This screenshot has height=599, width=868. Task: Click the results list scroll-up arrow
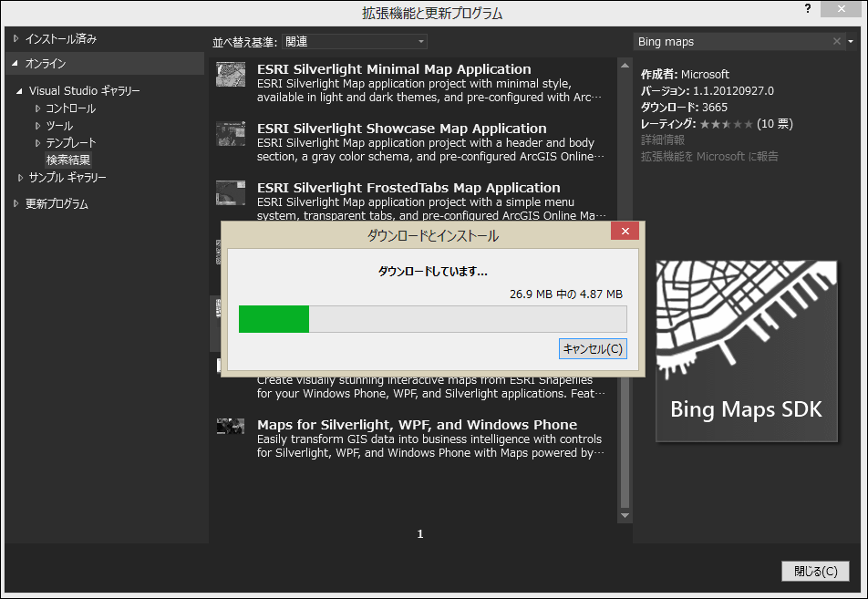tap(625, 66)
